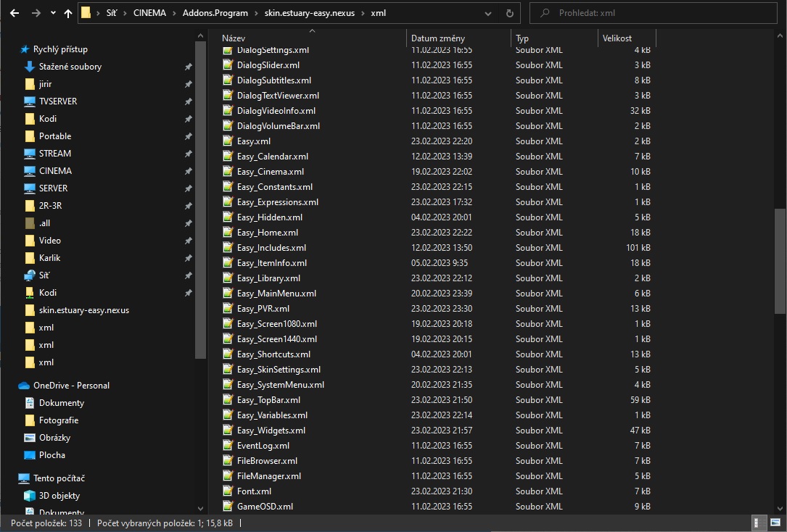
Task: Expand the OneDrive - Personal node
Action: click(10, 386)
